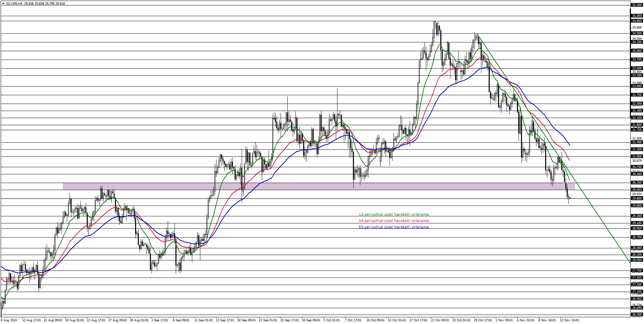Select the purple support zone rectangle
The height and width of the screenshot is (324, 644).
[x=319, y=186]
